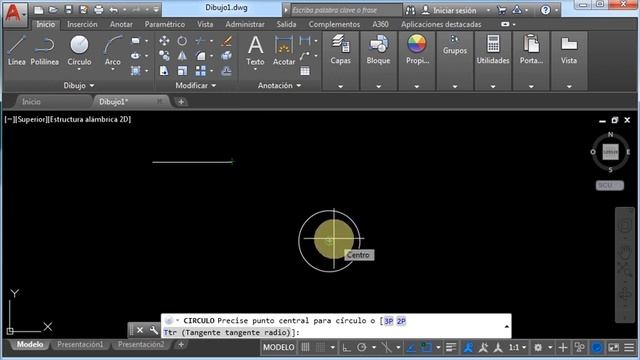Open the annotation scale 1:1 dropdown
Image resolution: width=640 pixels, height=360 pixels.
click(517, 347)
